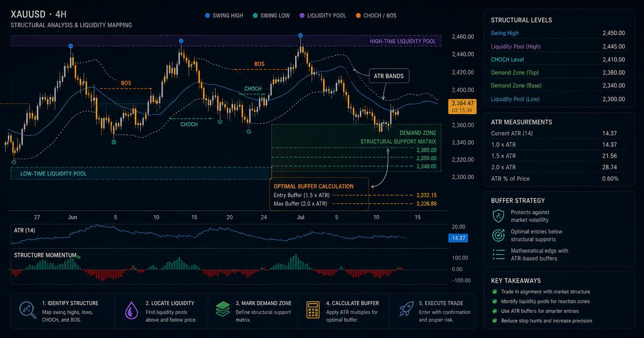
Task: Click the STRUCTURAL SUPPORT MATRIX label
Action: point(398,142)
